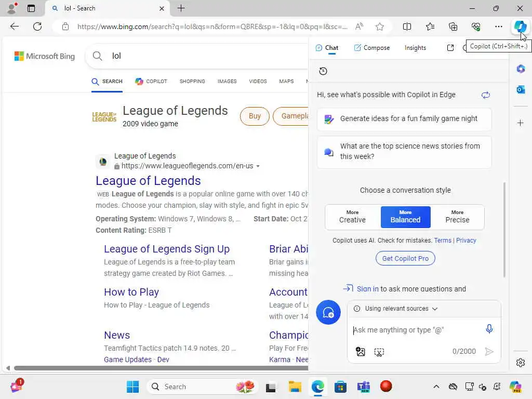
Task: Open split screen view
Action: [x=407, y=26]
